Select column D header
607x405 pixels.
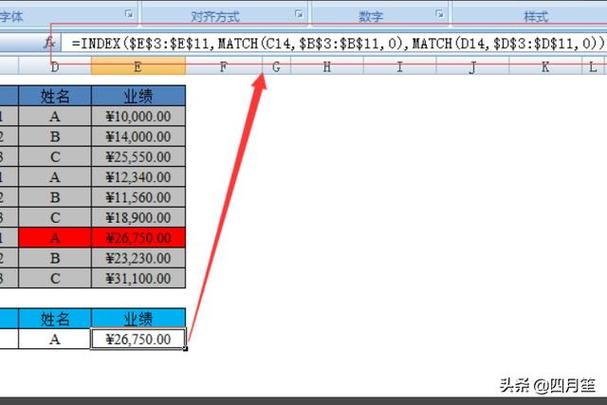pyautogui.click(x=54, y=67)
